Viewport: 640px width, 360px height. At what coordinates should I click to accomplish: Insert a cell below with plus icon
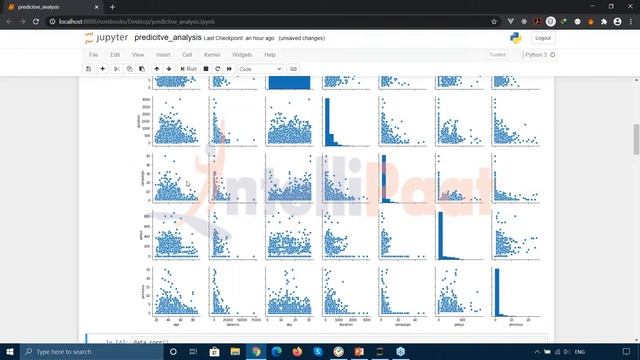click(102, 69)
